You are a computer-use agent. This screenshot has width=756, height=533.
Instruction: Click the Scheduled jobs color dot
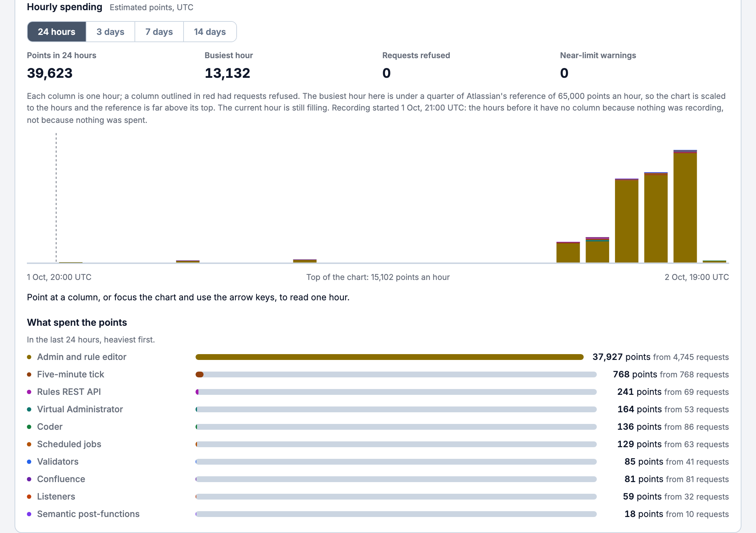coord(29,444)
